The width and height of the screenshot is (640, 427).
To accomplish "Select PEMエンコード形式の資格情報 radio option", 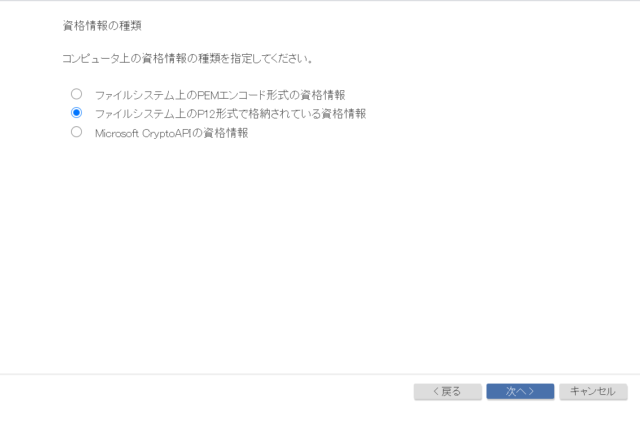I will [76, 94].
